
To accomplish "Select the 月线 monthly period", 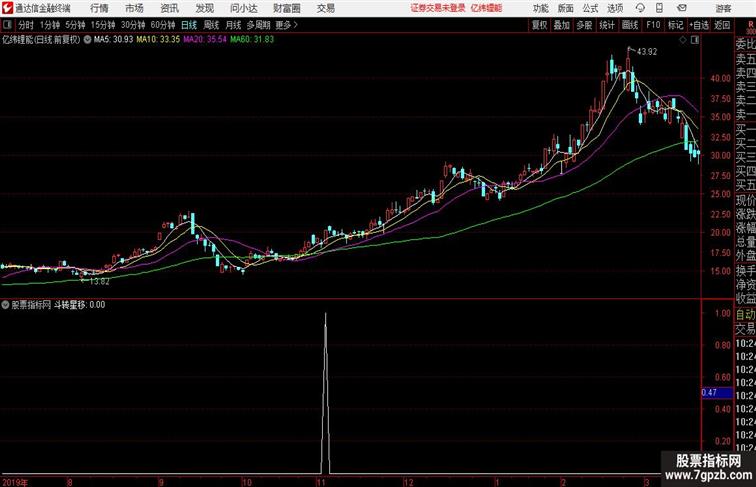I will pyautogui.click(x=233, y=25).
